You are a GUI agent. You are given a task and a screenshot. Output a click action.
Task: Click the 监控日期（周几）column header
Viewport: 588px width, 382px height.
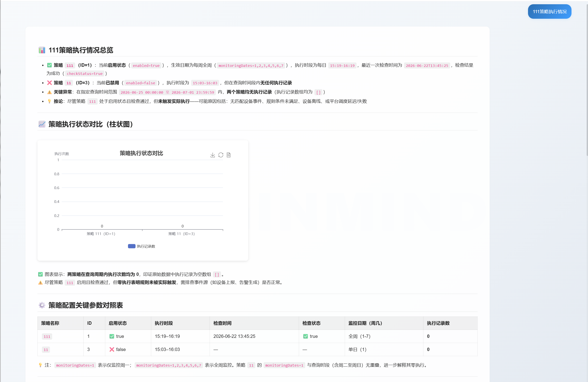pos(384,323)
